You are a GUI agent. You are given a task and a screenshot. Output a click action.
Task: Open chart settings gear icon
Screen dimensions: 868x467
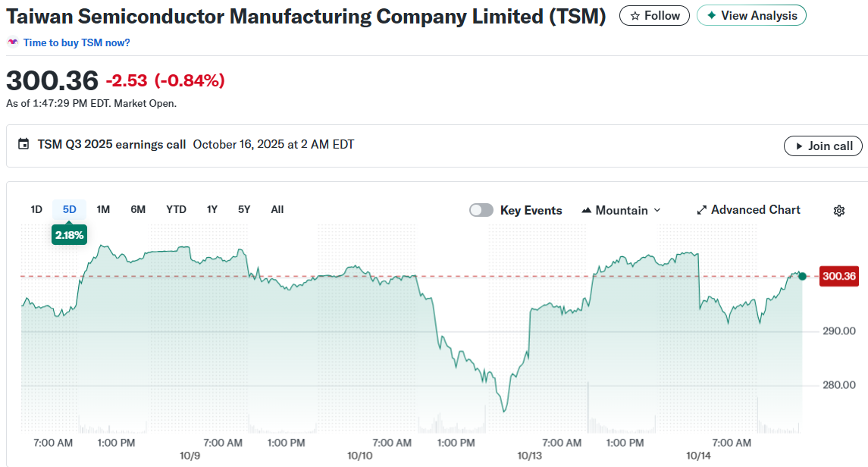click(x=838, y=211)
